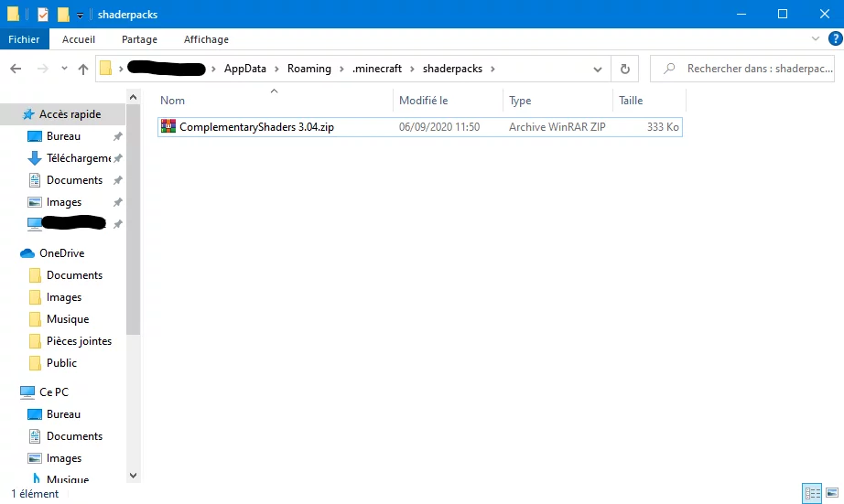The height and width of the screenshot is (504, 844).
Task: Click the up-one-level arrow button
Action: point(83,69)
